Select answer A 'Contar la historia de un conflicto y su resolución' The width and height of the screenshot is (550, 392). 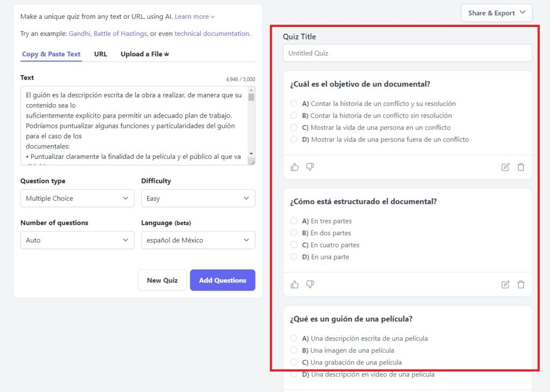(x=294, y=104)
